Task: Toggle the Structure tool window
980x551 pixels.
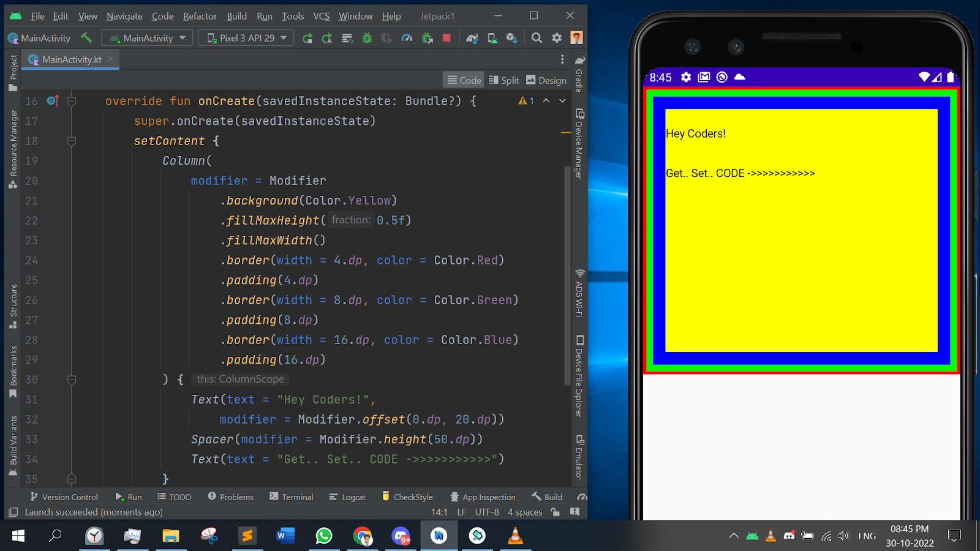Action: (13, 306)
